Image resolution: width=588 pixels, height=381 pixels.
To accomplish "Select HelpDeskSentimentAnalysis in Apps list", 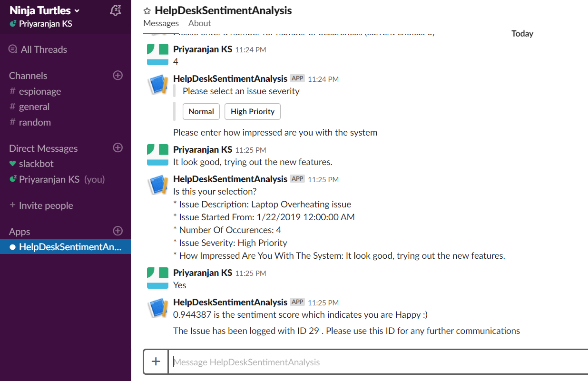I will point(65,247).
